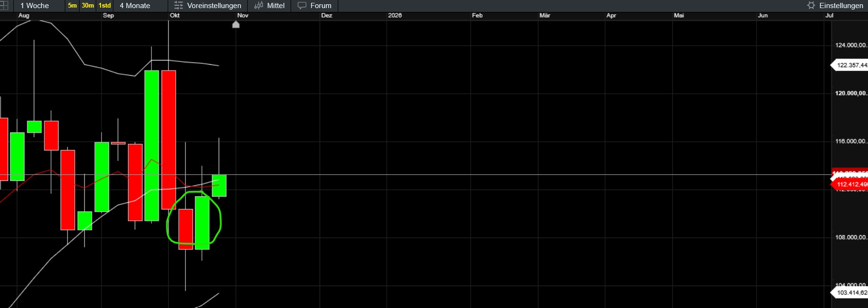
Task: Click the speech bubble Forum icon
Action: (x=302, y=6)
